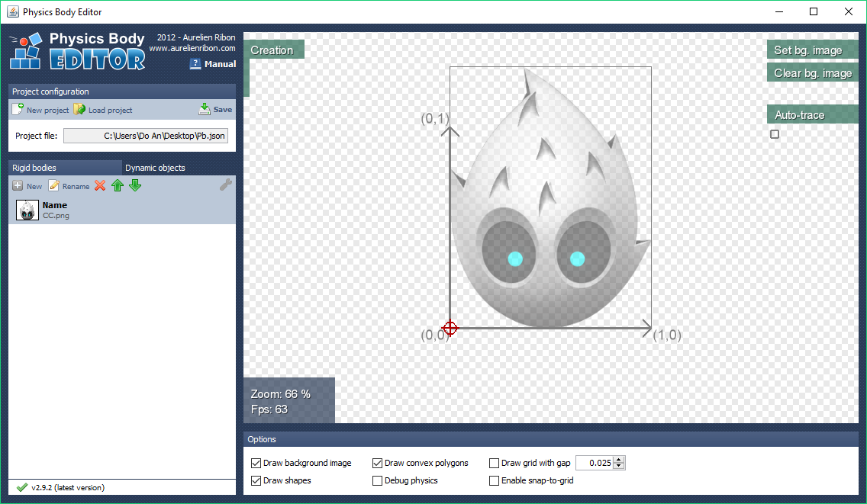
Task: Open www.aurelienribon.com link
Action: 192,48
